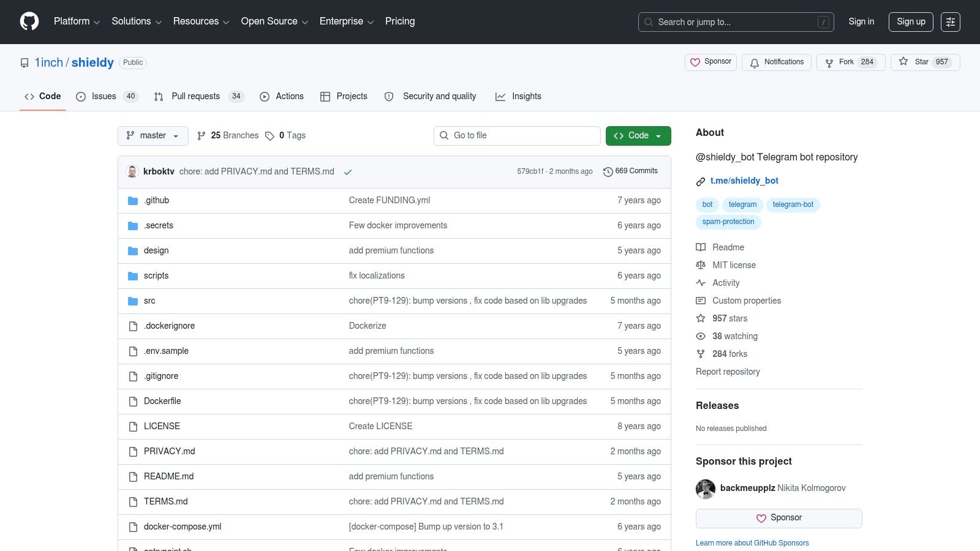Click the green checkmark commit status icon
The width and height of the screenshot is (980, 551).
[x=348, y=172]
